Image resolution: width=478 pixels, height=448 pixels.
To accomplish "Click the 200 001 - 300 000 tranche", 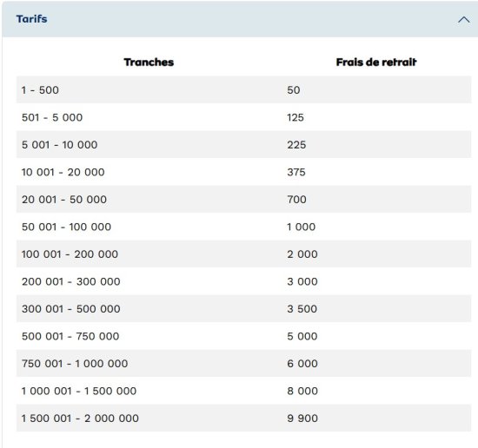I will [x=70, y=281].
